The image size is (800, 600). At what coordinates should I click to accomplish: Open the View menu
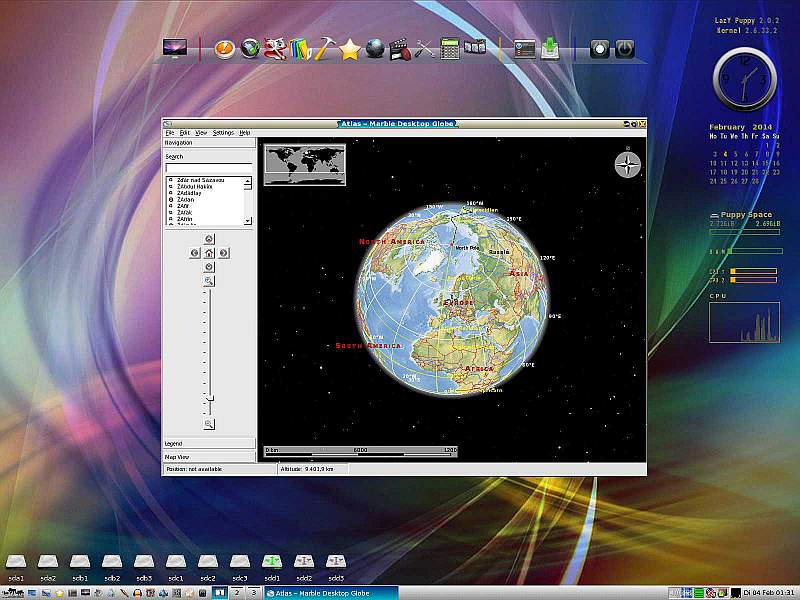201,133
